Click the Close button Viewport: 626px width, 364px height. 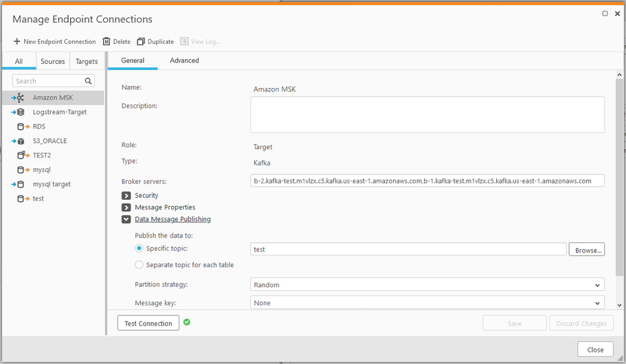coord(595,349)
